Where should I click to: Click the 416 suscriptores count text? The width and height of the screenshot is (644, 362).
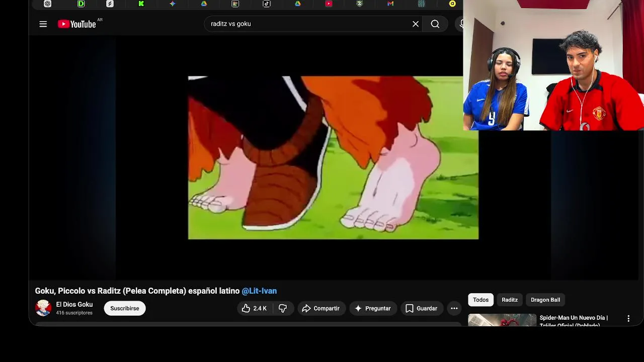pyautogui.click(x=74, y=313)
